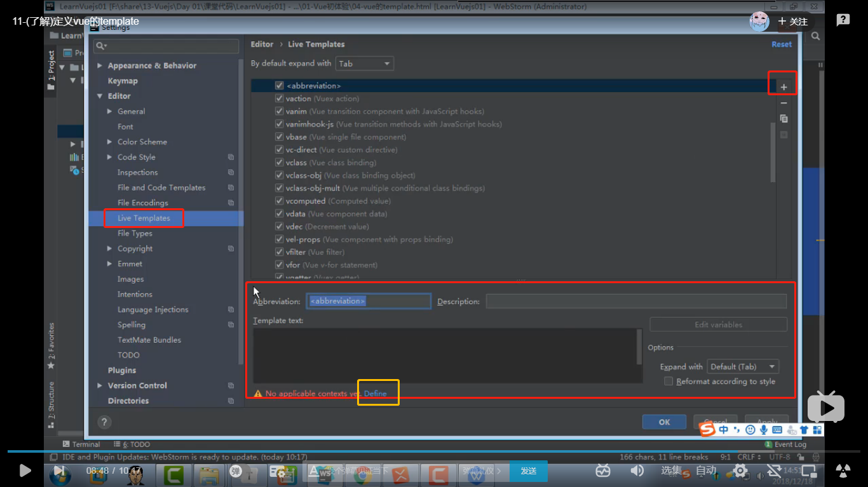Click project-level icon beside Version Control
The height and width of the screenshot is (487, 868).
231,385
